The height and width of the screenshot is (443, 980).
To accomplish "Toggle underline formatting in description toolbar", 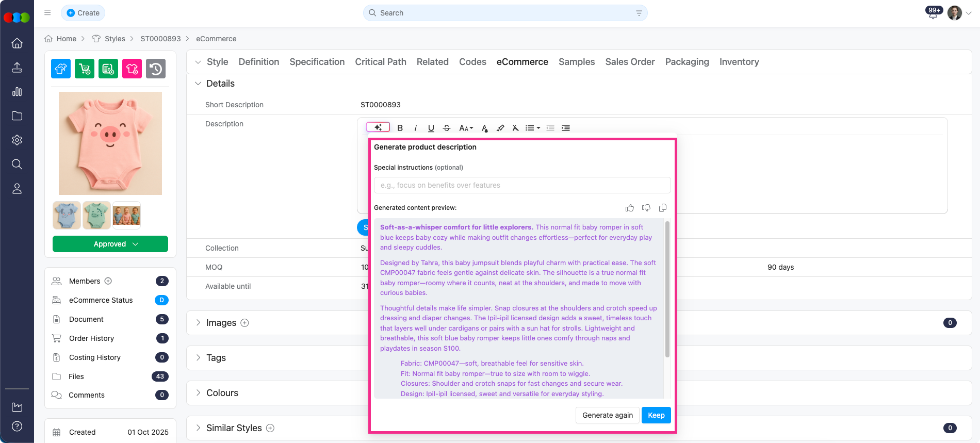I will point(431,128).
